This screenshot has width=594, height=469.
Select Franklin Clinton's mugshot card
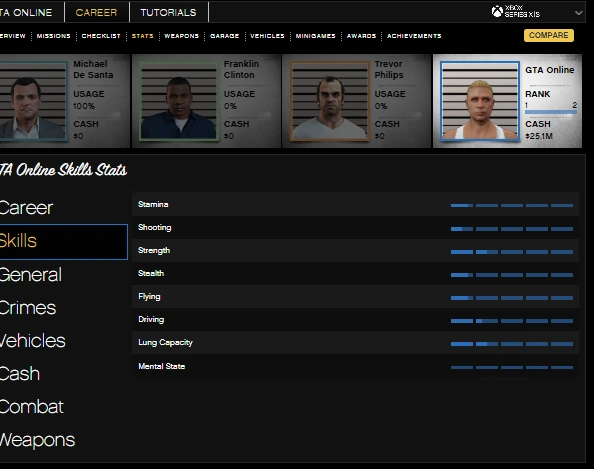tap(206, 101)
